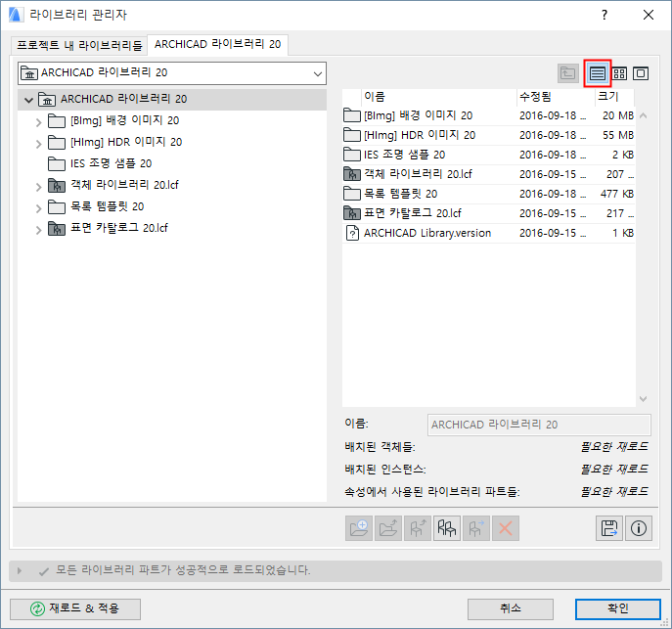
Task: Open the information icon button
Action: 639,528
